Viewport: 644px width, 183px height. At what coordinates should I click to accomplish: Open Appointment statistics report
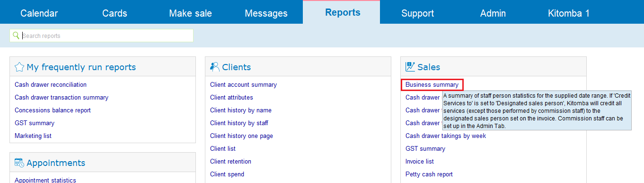(x=45, y=180)
